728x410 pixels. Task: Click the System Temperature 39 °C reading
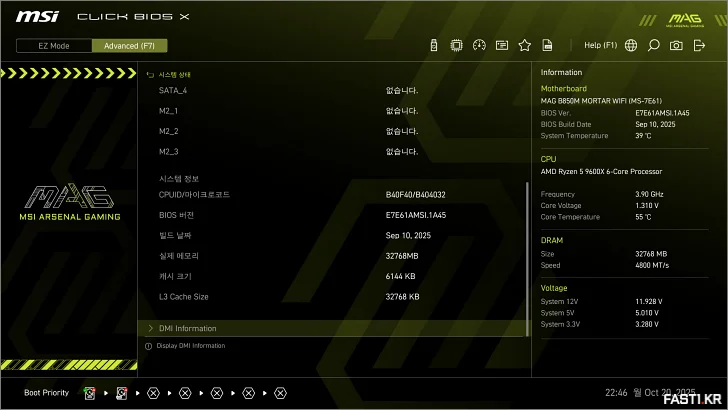(643, 136)
